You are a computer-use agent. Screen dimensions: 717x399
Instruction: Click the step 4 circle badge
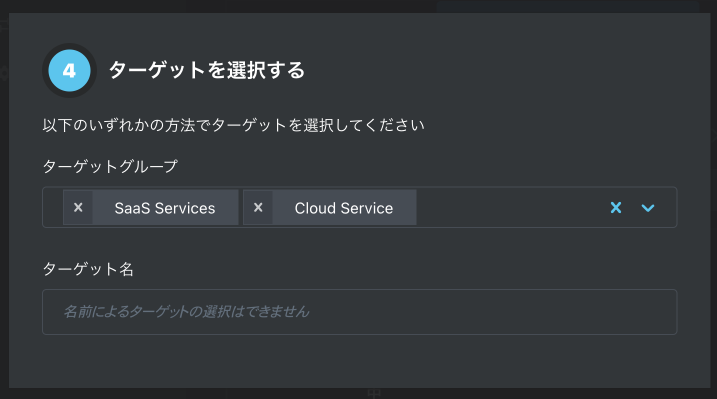click(70, 70)
